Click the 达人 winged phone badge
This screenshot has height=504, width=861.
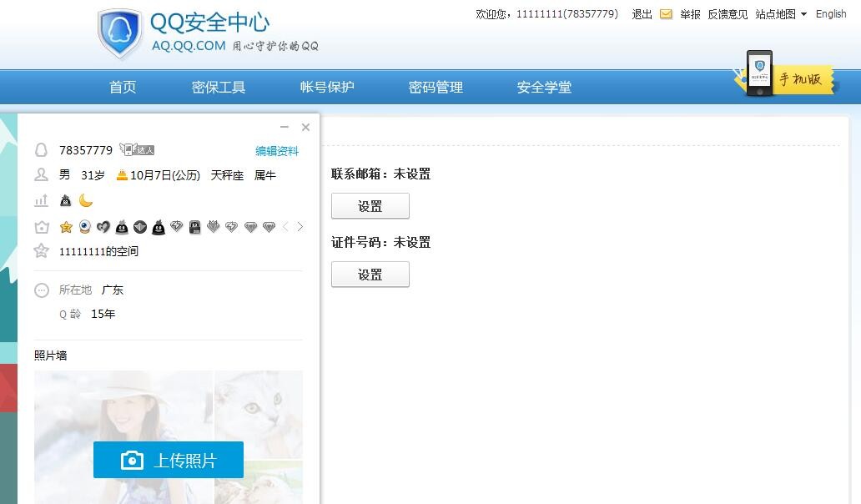137,149
